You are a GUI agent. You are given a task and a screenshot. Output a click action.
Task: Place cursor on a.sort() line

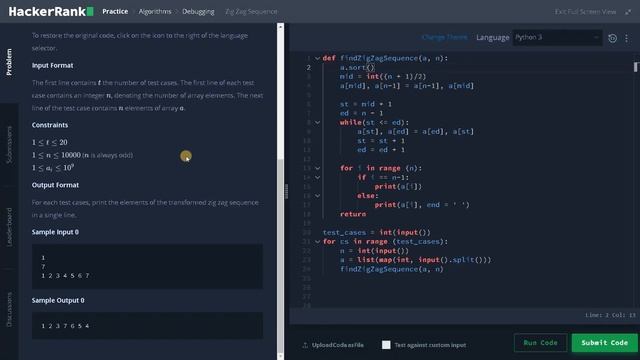pyautogui.click(x=357, y=68)
